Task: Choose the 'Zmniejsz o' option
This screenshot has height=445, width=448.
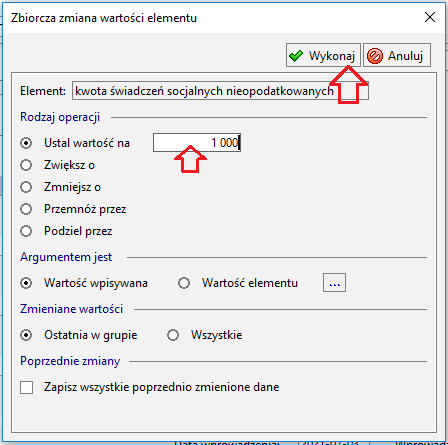Action: pyautogui.click(x=26, y=187)
